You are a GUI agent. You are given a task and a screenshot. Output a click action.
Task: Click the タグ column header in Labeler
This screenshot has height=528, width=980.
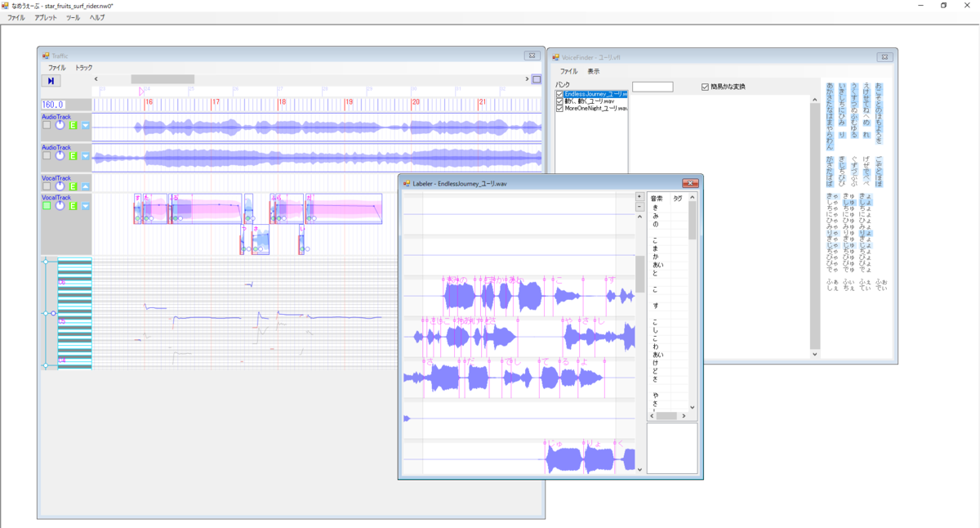(678, 198)
